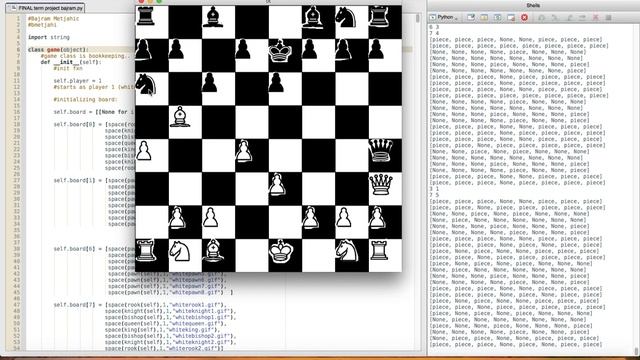Select the lower queen on the h-file
Image resolution: width=640 pixels, height=360 pixels.
tap(381, 184)
